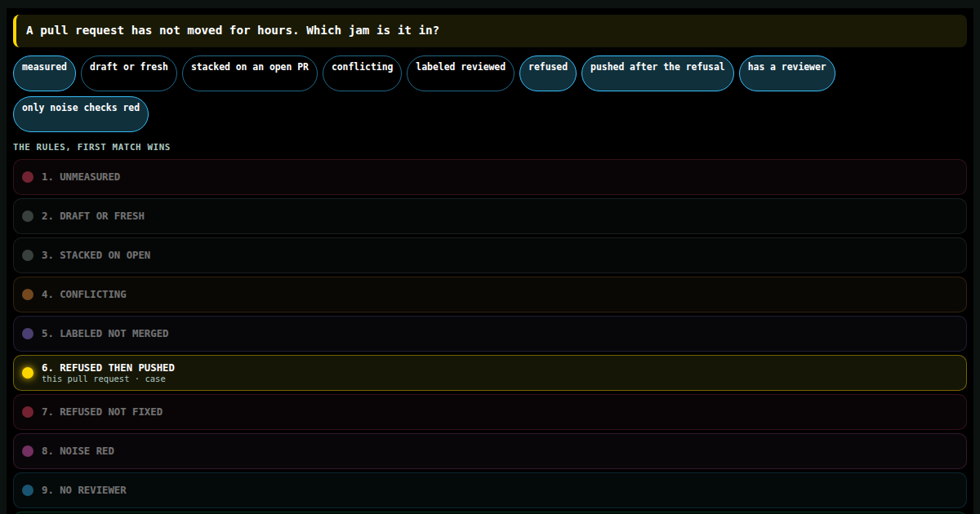This screenshot has width=980, height=514.
Task: Toggle 'pushed after the refusal' chip
Action: pos(657,73)
